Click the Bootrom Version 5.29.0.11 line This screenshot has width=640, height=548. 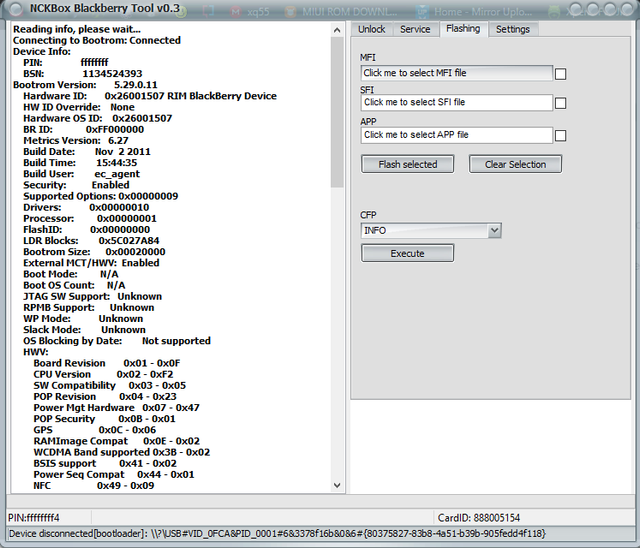coord(85,85)
